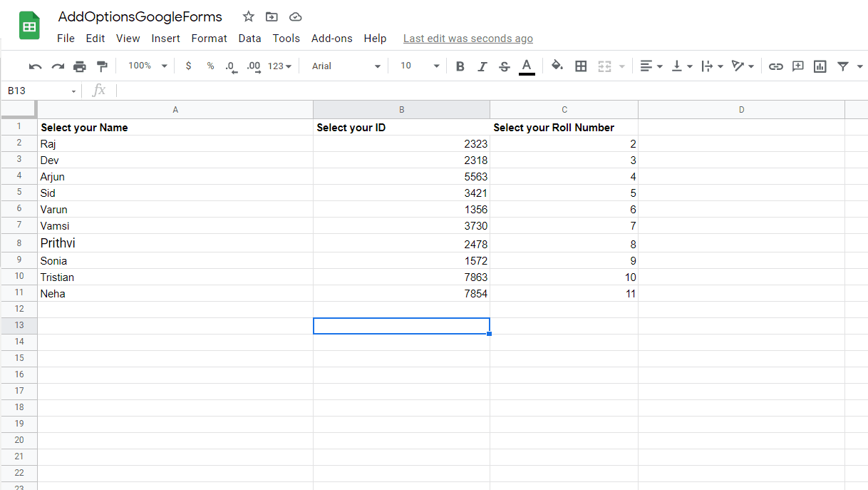
Task: Open the Data menu
Action: click(249, 39)
